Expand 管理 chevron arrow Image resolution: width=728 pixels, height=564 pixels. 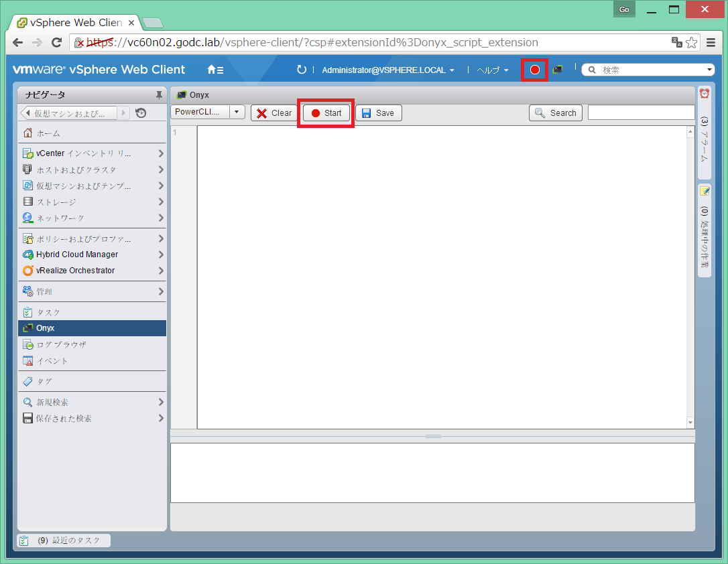coord(161,292)
